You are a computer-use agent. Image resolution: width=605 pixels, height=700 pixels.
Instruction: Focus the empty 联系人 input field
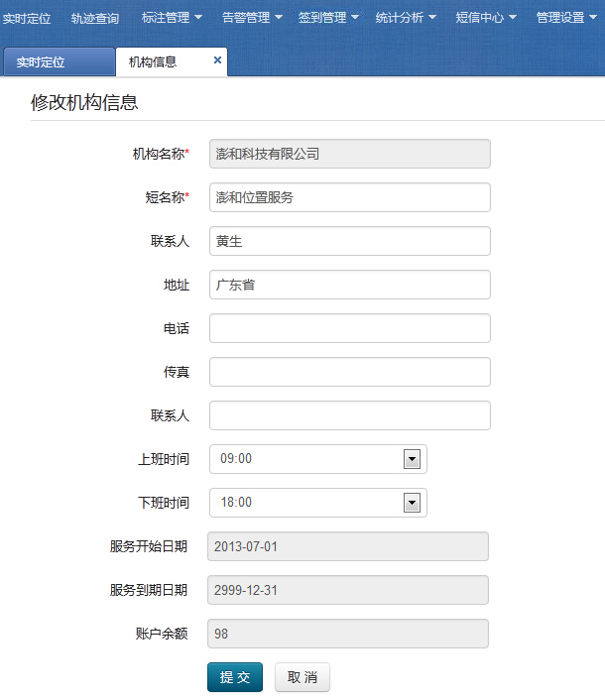coord(349,415)
